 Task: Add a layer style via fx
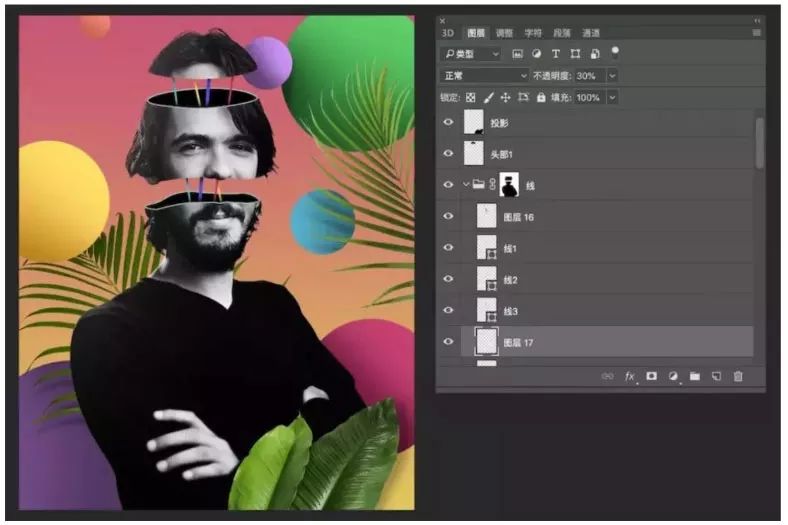coord(629,376)
